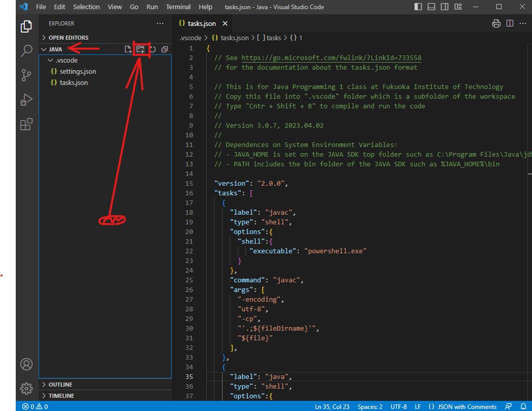Click the New File icon in explorer
The image size is (532, 411).
[x=129, y=49]
